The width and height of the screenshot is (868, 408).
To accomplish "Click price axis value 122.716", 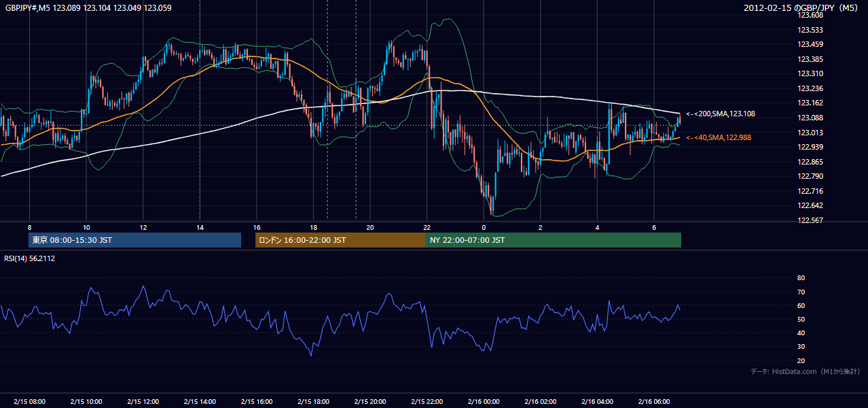I will pyautogui.click(x=810, y=191).
